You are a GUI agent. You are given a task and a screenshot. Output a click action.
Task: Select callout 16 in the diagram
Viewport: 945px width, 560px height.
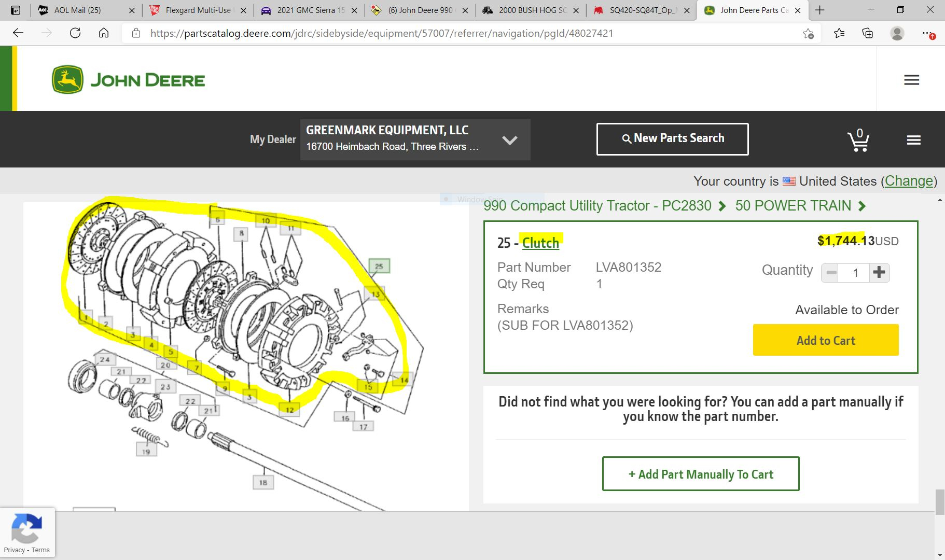[x=345, y=418]
